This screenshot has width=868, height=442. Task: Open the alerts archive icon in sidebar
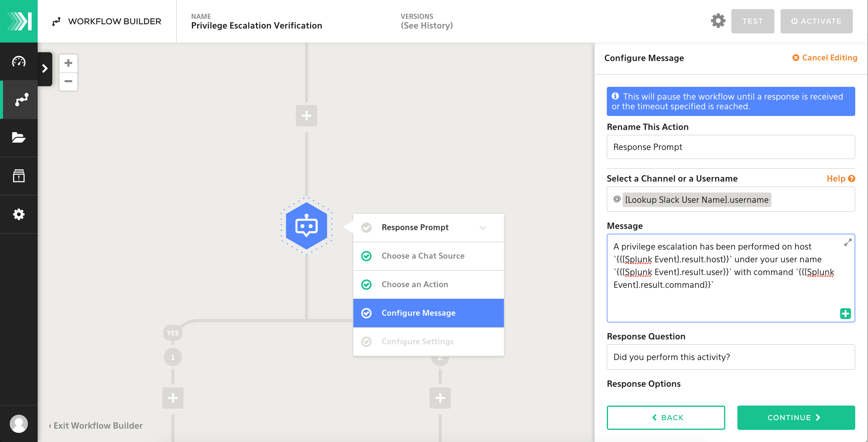tap(19, 176)
